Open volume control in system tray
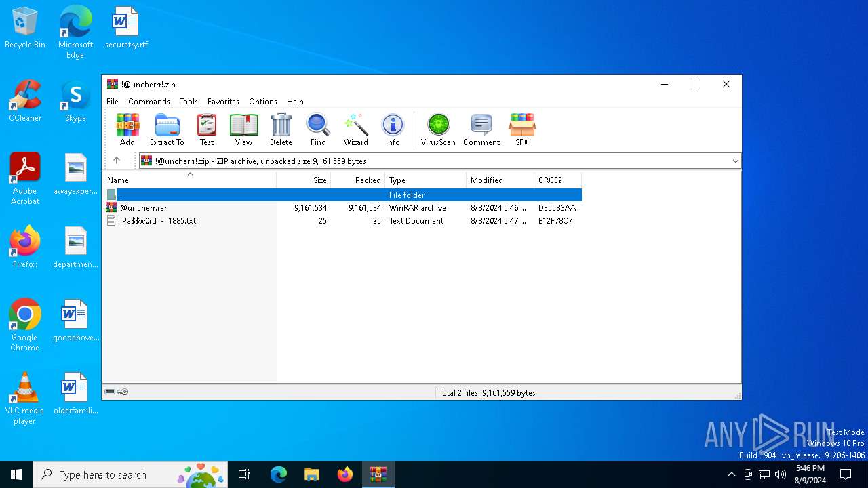This screenshot has height=488, width=868. coord(781,474)
